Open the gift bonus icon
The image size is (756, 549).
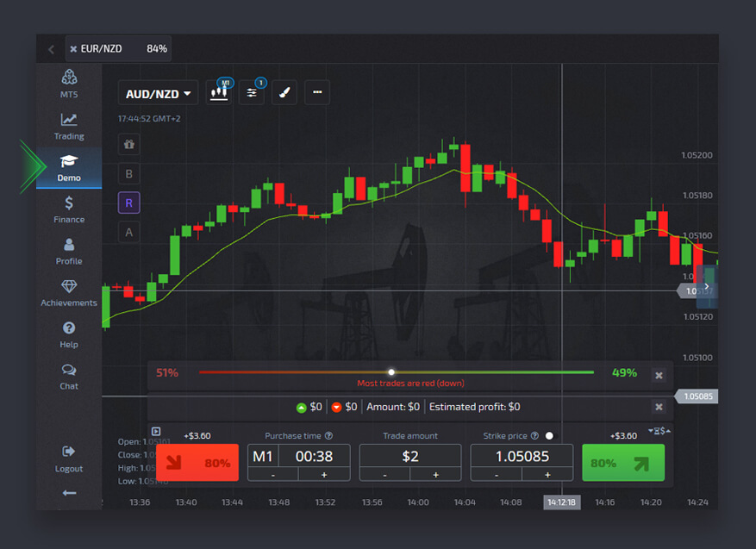tap(129, 144)
